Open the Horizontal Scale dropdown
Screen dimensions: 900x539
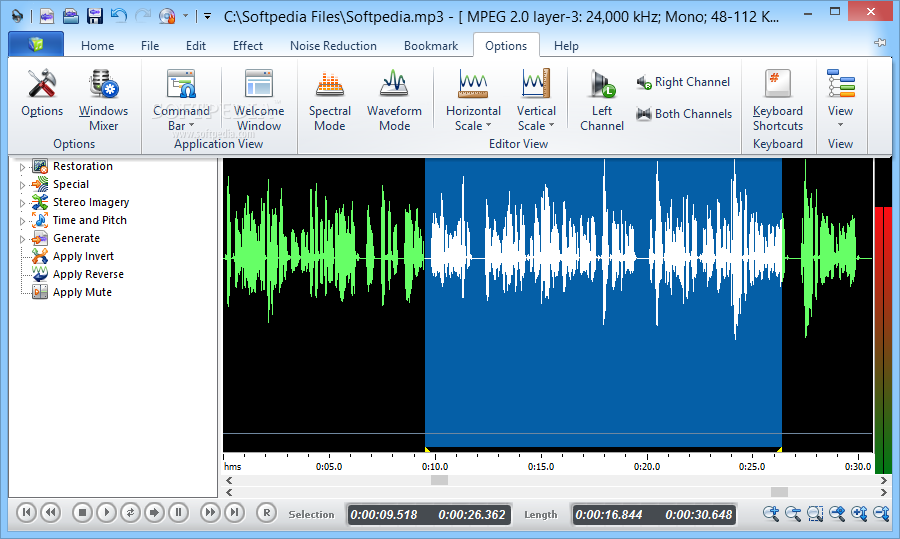(x=473, y=100)
